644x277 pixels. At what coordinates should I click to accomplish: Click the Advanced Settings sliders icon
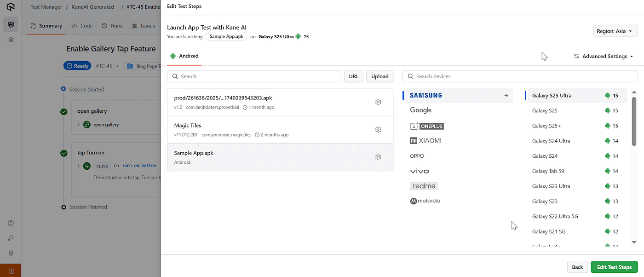click(x=576, y=56)
